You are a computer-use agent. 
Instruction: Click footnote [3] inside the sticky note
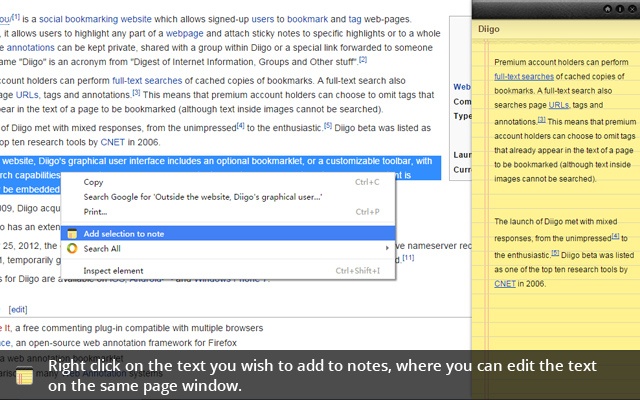tap(542, 120)
